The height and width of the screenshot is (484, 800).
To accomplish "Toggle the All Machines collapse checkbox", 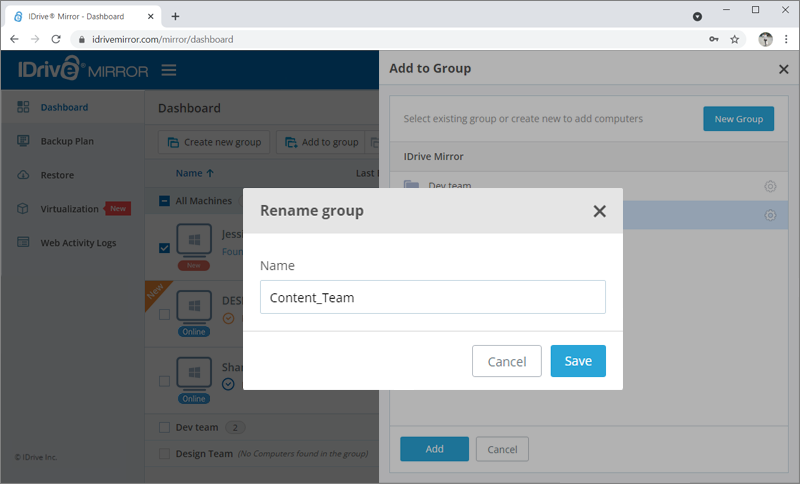I will pos(165,201).
